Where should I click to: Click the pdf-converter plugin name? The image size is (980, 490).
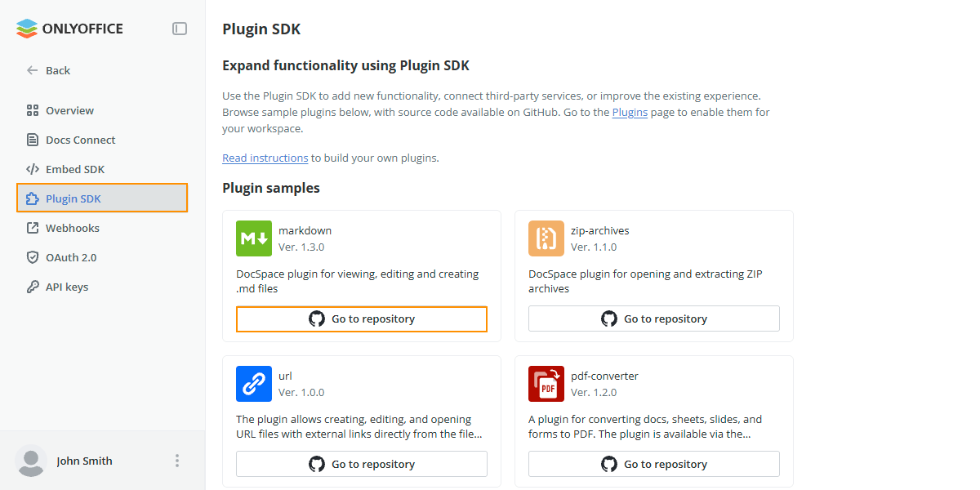click(x=604, y=376)
